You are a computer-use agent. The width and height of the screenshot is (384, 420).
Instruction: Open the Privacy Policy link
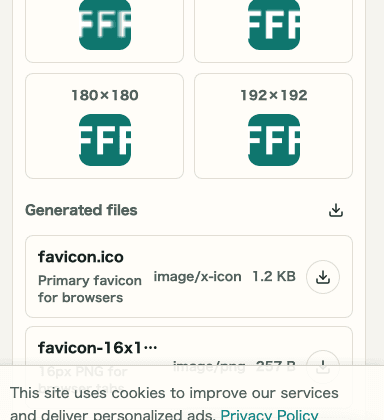coord(269,415)
